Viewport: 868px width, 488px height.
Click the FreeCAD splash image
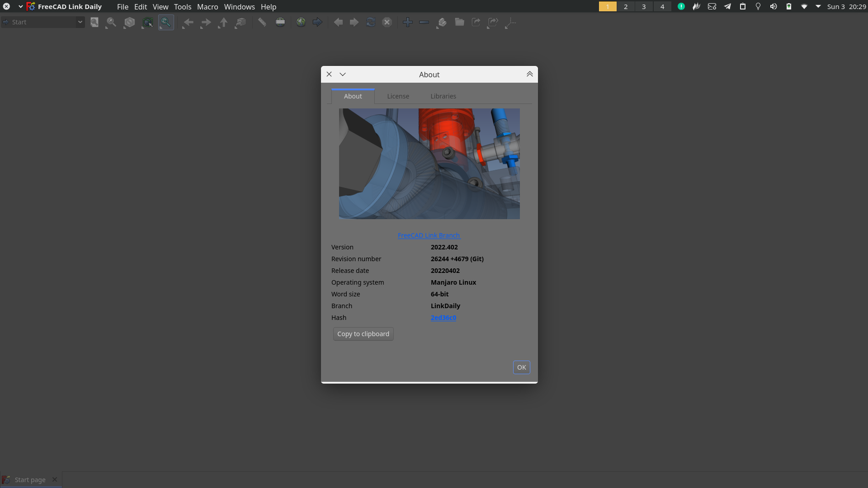tap(429, 164)
